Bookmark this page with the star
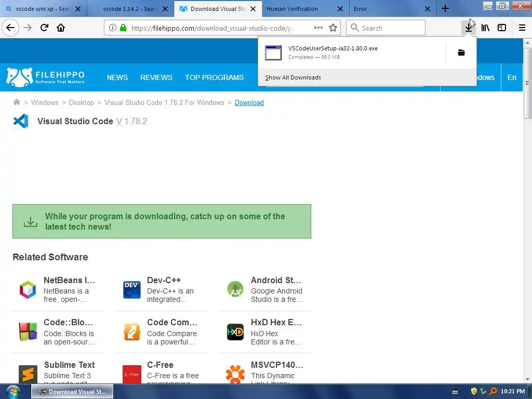The width and height of the screenshot is (532, 399). coord(333,28)
